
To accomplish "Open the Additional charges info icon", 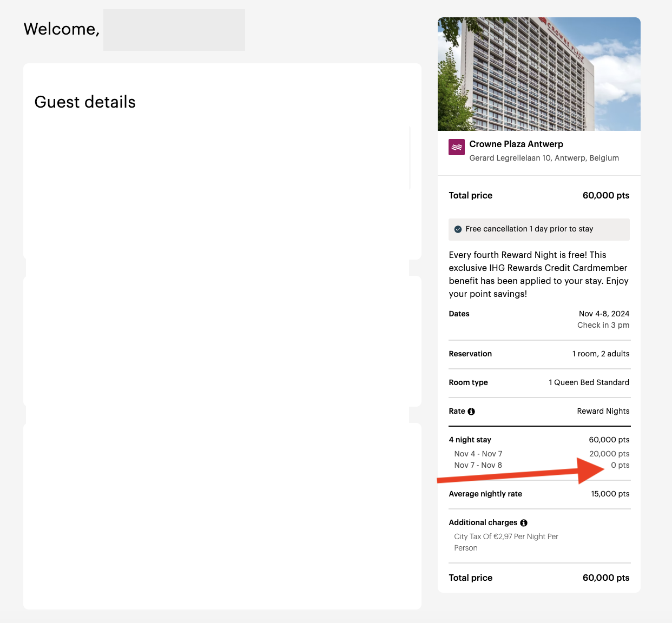I will [523, 522].
